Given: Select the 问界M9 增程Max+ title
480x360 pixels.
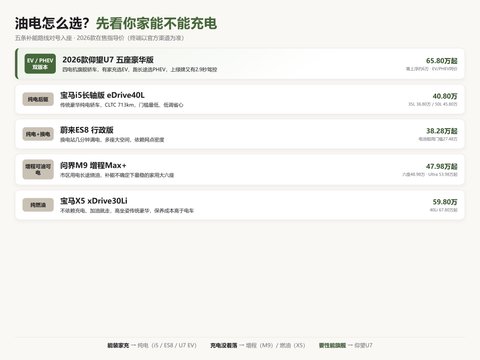Looking at the screenshot, I should (93, 165).
